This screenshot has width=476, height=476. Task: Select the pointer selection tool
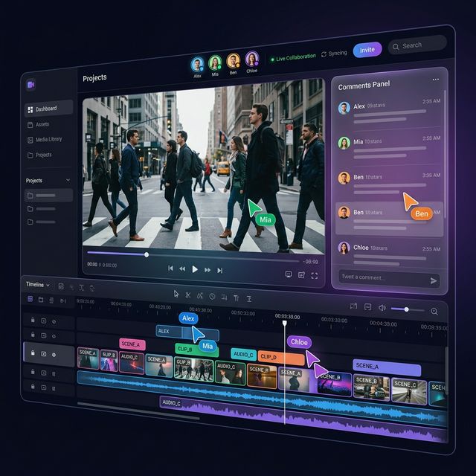176,294
